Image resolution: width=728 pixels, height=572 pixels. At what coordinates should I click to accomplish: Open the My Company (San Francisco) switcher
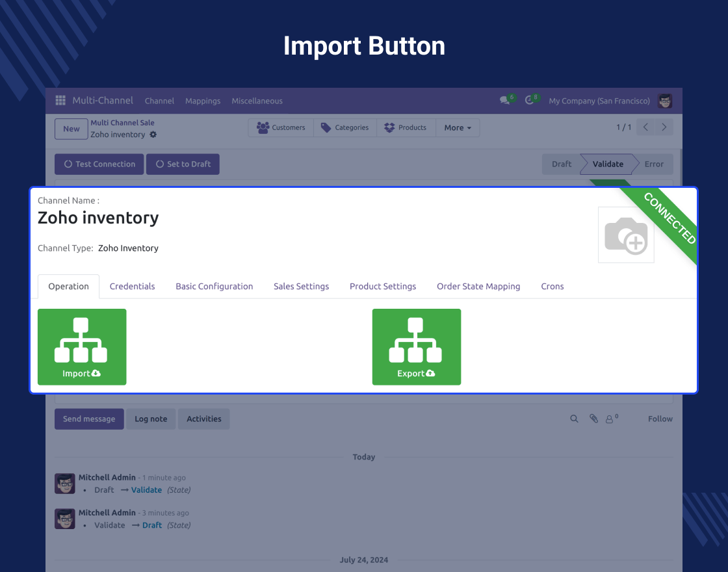(x=599, y=101)
